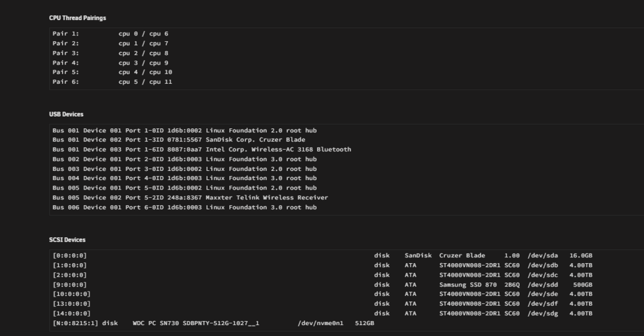
Task: Click the [13:0:0:0] SCSI address
Action: (71, 304)
